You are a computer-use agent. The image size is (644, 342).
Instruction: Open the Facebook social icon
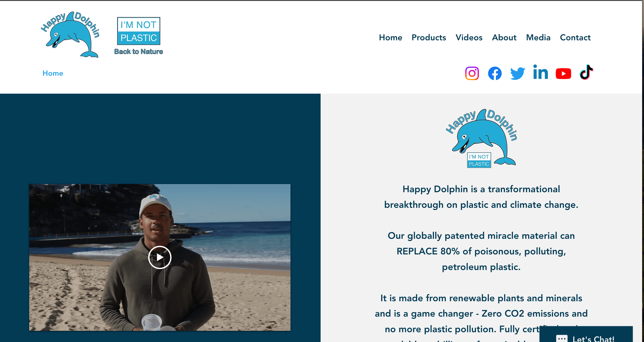point(495,73)
